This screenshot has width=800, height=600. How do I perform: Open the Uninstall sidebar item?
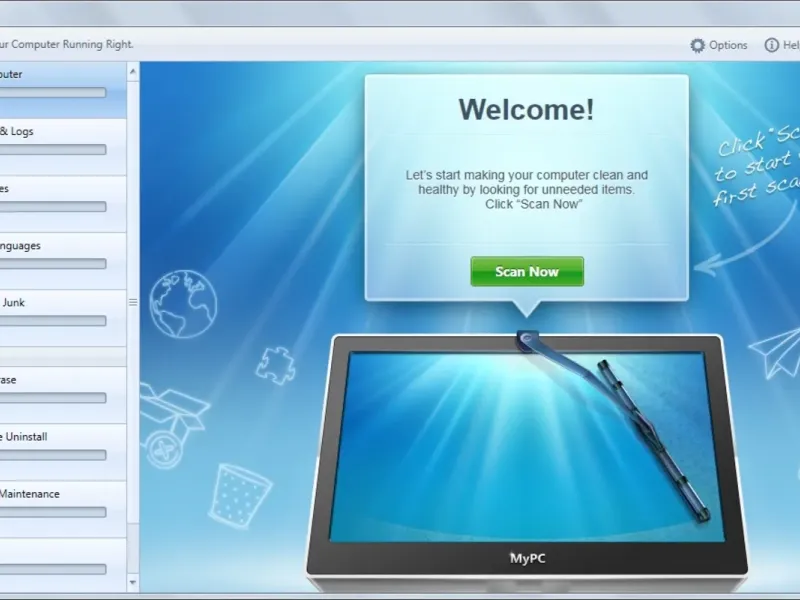(x=63, y=452)
